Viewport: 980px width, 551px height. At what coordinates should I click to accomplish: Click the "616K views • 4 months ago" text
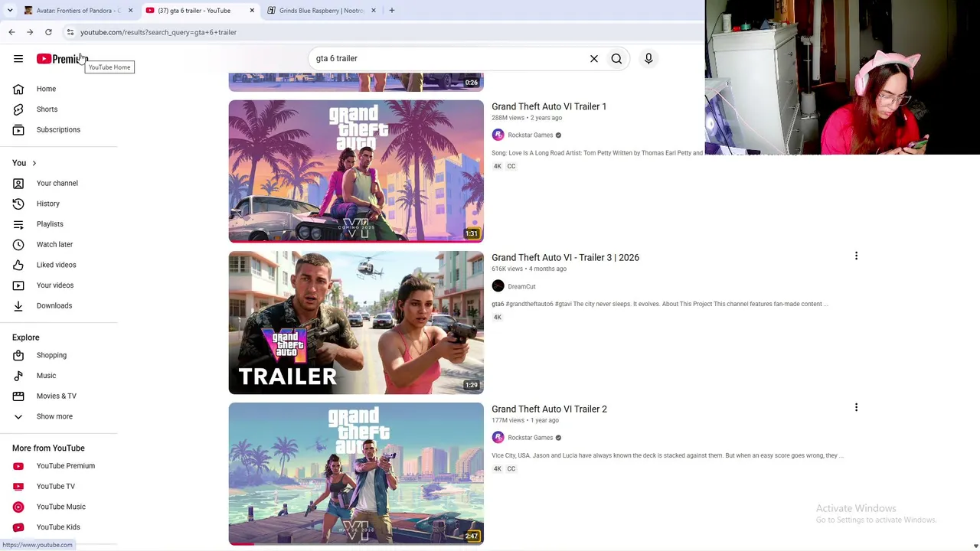pos(529,269)
